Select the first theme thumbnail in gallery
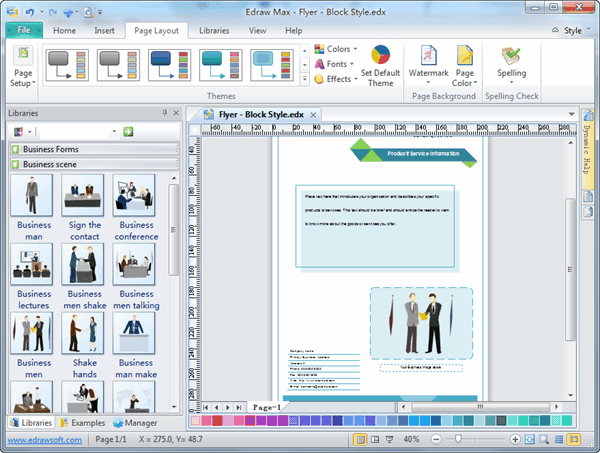600x453 pixels. pos(68,65)
